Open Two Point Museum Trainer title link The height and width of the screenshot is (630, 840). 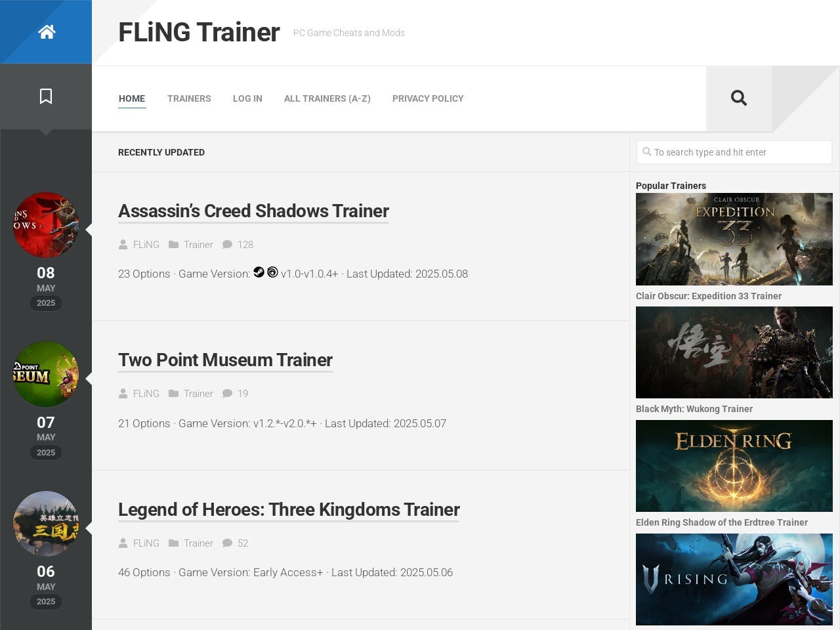(225, 360)
